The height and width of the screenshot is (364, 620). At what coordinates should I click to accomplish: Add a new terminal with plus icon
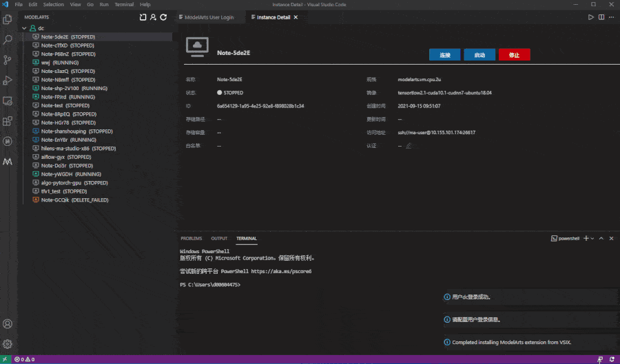tap(586, 239)
